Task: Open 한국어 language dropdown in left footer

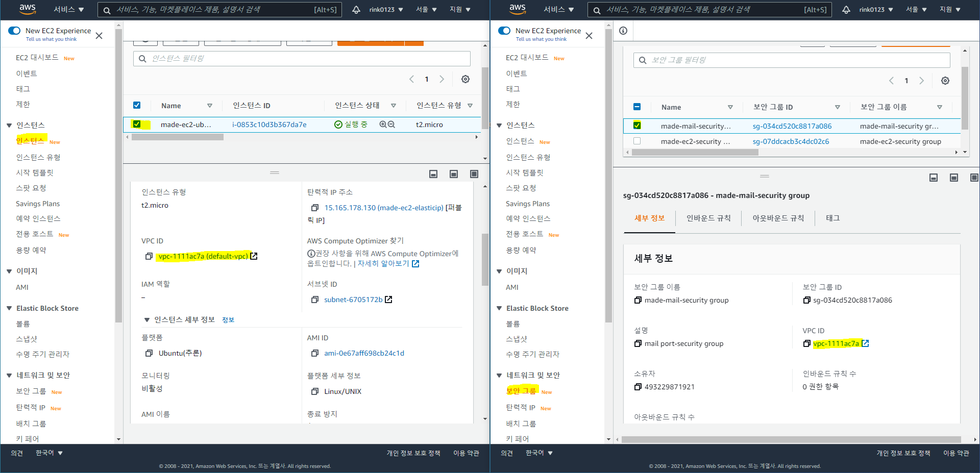Action: coord(49,453)
